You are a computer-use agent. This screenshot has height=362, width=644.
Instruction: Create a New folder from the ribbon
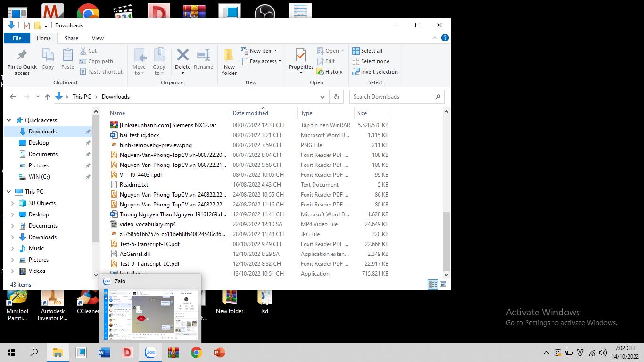pos(229,61)
